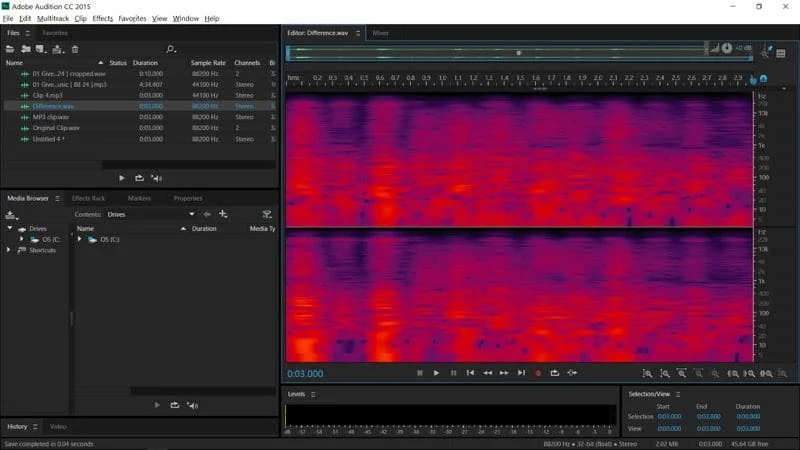Click trash Close Files icon
Screen dimensions: 800x450
point(75,49)
